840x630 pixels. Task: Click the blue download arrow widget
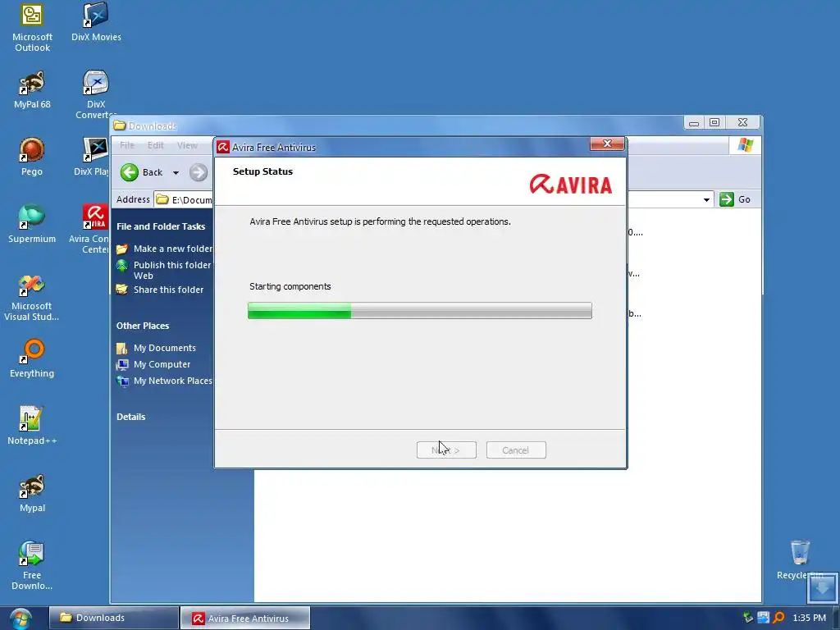pos(822,588)
